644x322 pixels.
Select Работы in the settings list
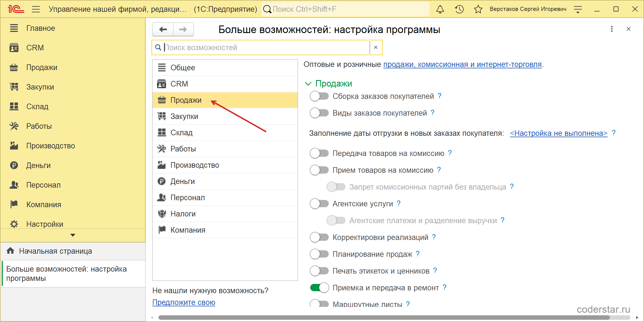point(225,149)
